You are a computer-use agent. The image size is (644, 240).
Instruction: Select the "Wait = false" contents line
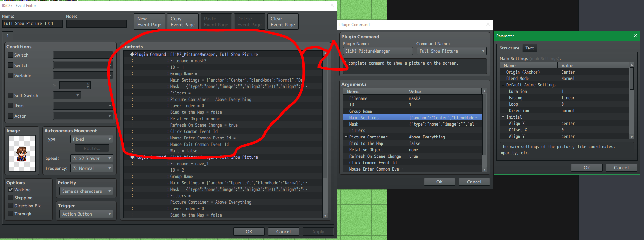(223, 151)
